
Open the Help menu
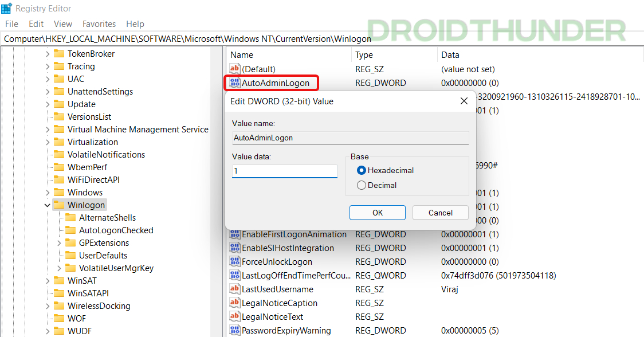pos(135,24)
